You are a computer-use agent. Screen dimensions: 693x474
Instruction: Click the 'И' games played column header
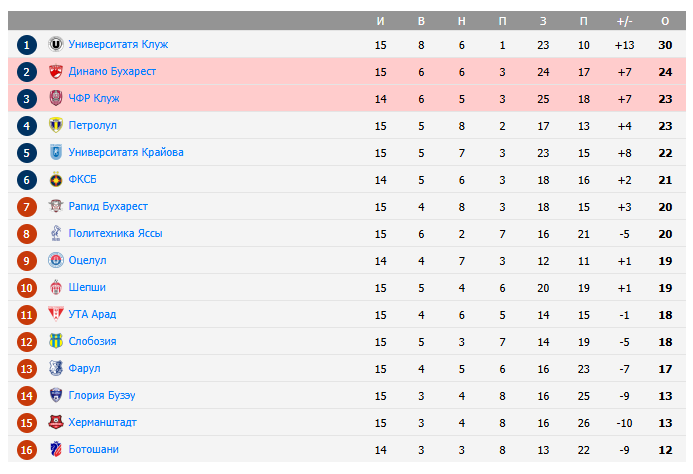(380, 21)
